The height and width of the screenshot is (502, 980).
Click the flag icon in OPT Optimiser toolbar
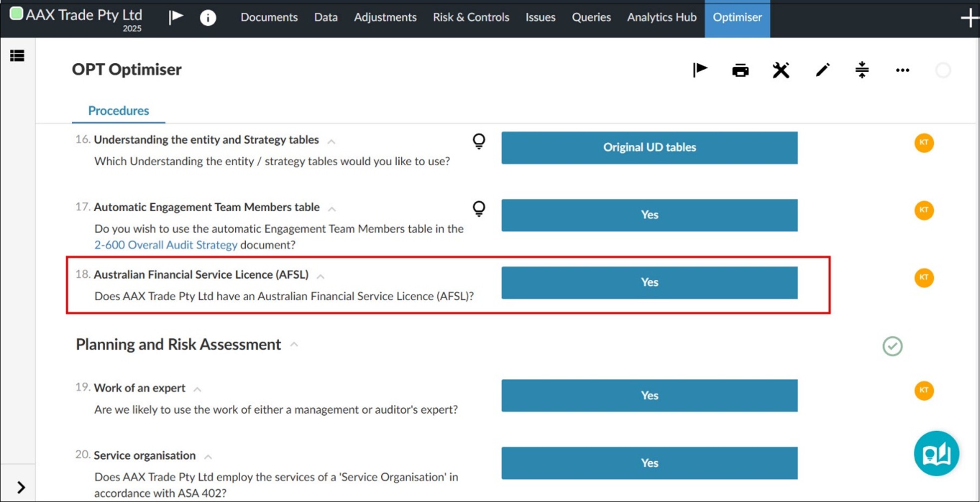pos(700,70)
